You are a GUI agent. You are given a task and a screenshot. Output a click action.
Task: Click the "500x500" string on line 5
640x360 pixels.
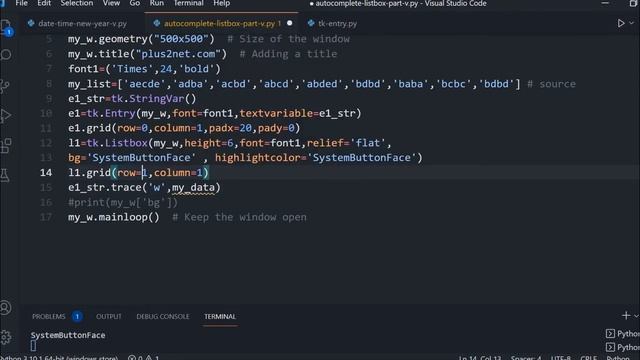181,39
